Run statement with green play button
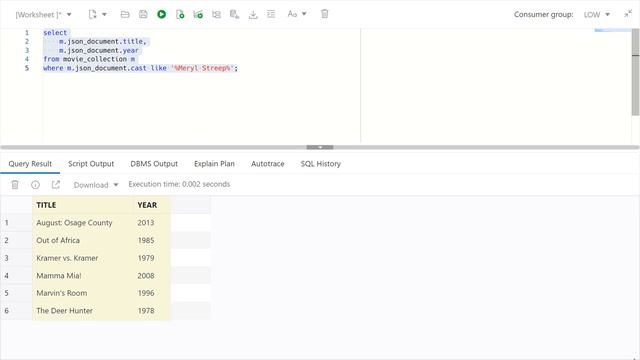This screenshot has height=360, width=640. click(x=162, y=14)
